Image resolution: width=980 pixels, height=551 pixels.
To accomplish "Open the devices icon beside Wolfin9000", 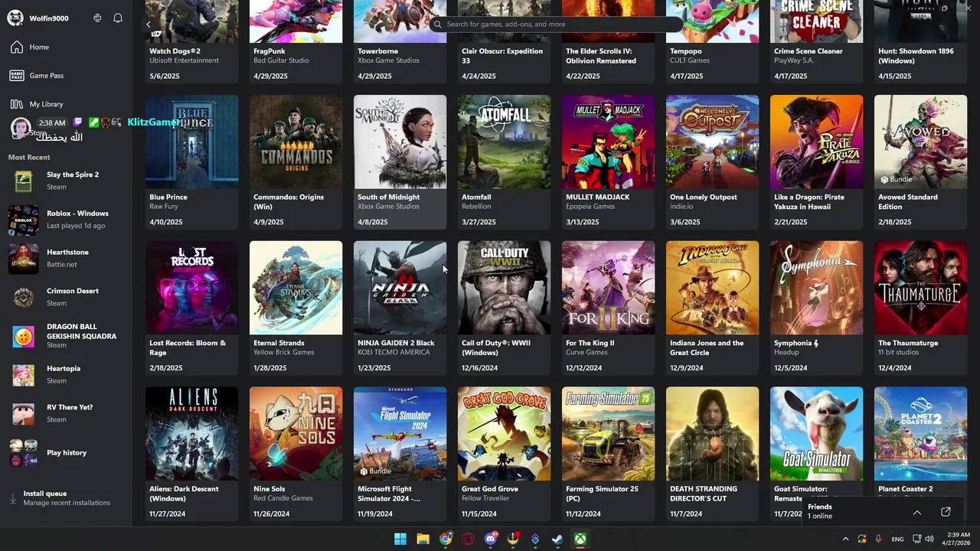I will (97, 18).
